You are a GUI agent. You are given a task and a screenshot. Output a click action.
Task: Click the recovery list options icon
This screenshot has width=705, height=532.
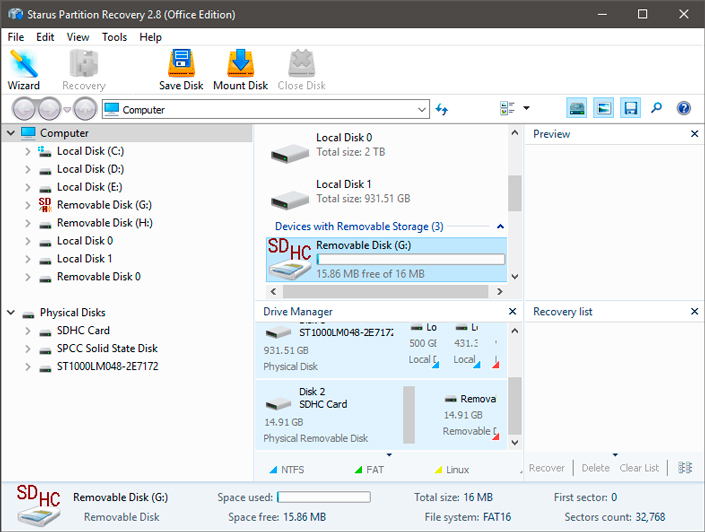685,468
